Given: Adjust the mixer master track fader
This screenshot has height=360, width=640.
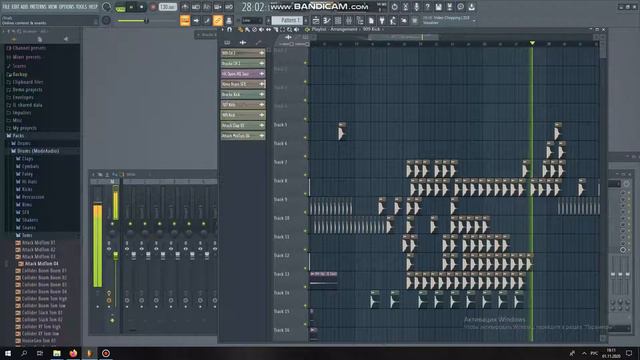Looking at the screenshot, I should point(116,255).
